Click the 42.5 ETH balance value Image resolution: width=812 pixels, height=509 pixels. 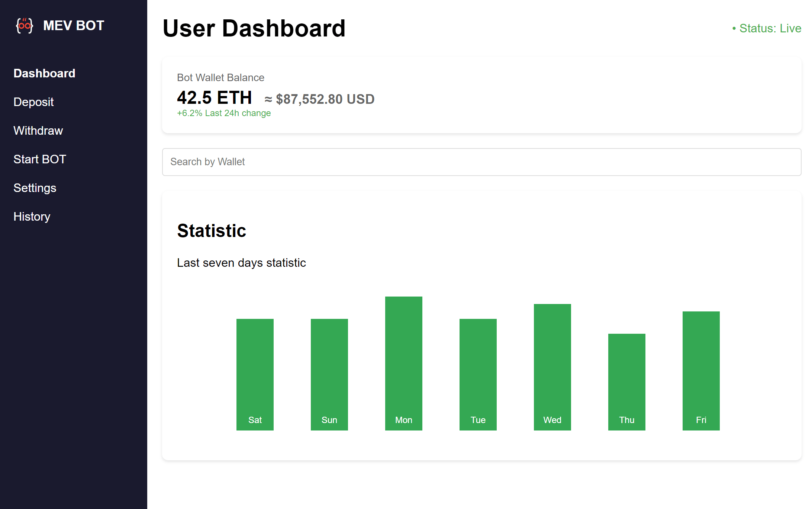[215, 98]
